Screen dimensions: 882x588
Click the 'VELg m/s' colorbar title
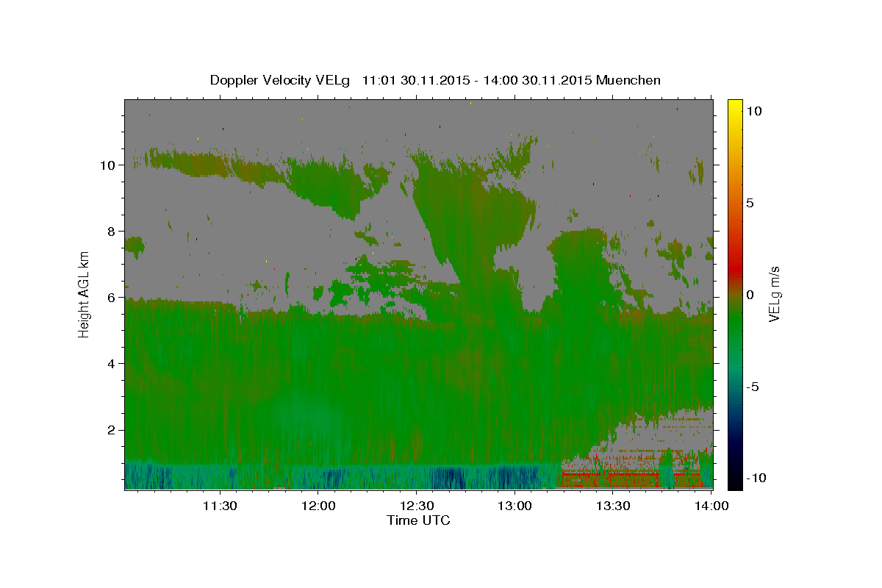click(775, 294)
